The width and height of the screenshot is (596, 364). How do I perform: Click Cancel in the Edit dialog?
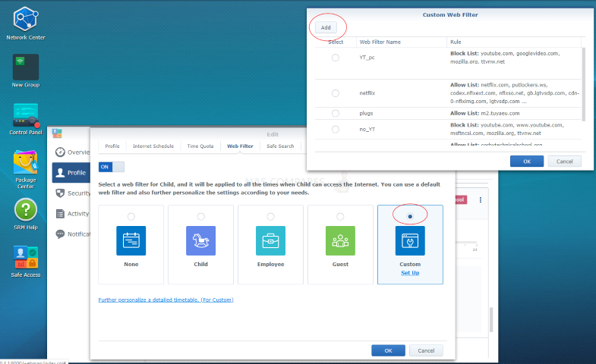pyautogui.click(x=426, y=350)
